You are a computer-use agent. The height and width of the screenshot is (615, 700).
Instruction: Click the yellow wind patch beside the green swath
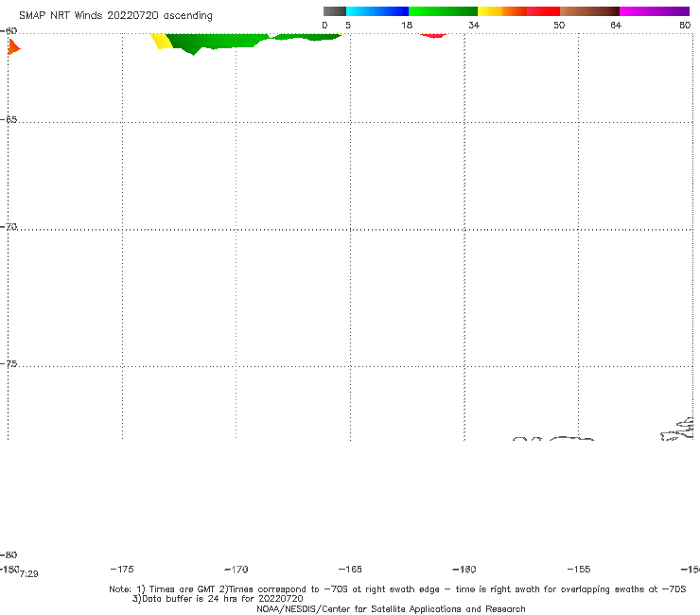point(162,41)
